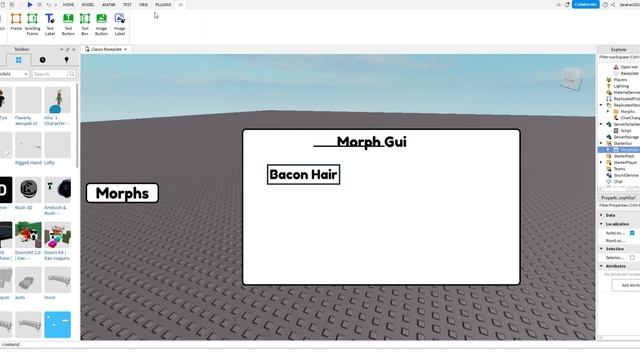This screenshot has width=640, height=360.
Task: Undo the last action
Action: tap(49, 4)
